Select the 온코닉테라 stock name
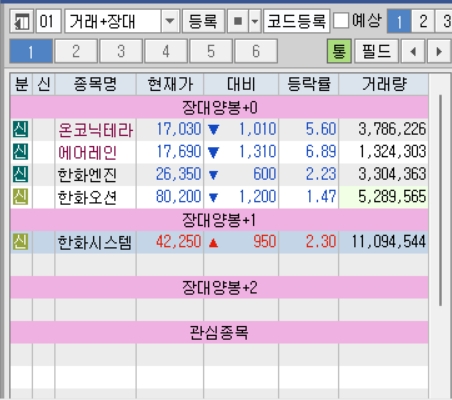Viewport: 452px width, 400px height. point(96,130)
